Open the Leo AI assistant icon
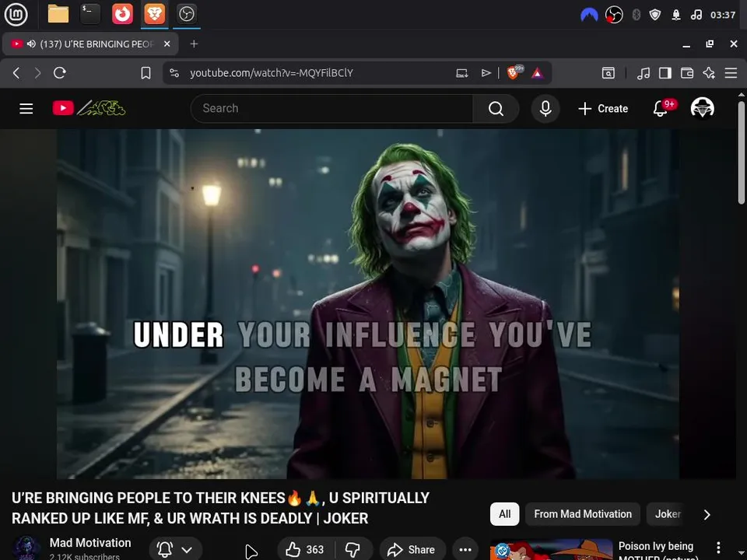The width and height of the screenshot is (747, 560). tap(709, 73)
